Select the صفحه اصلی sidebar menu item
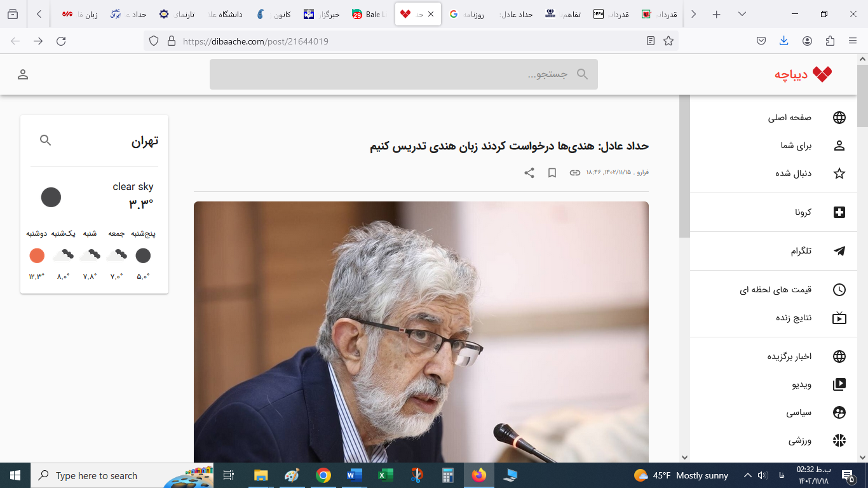868x488 pixels. [789, 118]
